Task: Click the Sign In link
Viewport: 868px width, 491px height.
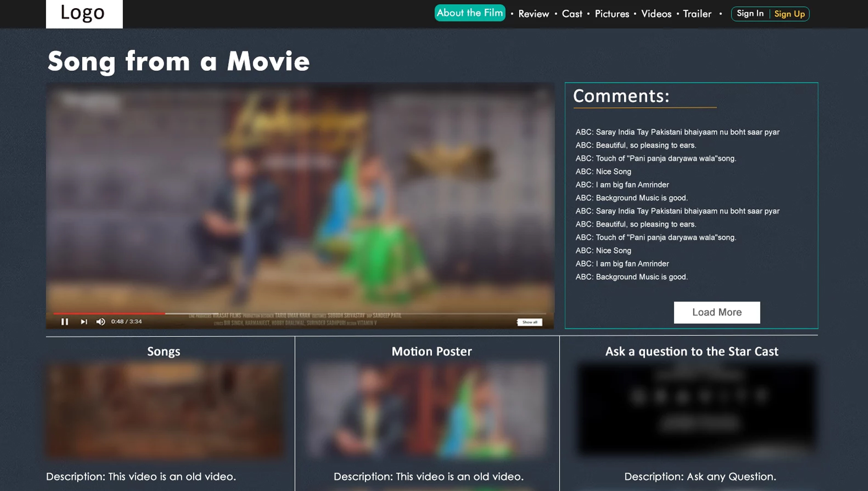Action: tap(750, 14)
